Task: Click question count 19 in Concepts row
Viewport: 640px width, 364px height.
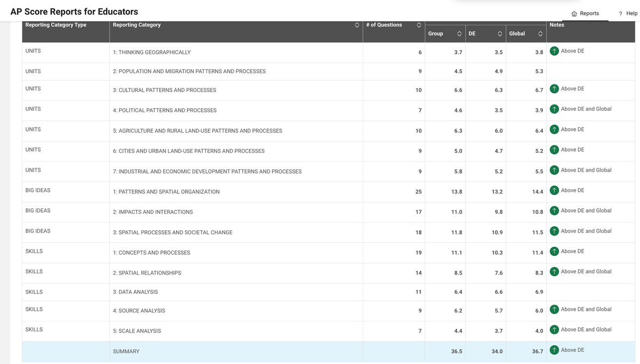Action: click(x=419, y=253)
